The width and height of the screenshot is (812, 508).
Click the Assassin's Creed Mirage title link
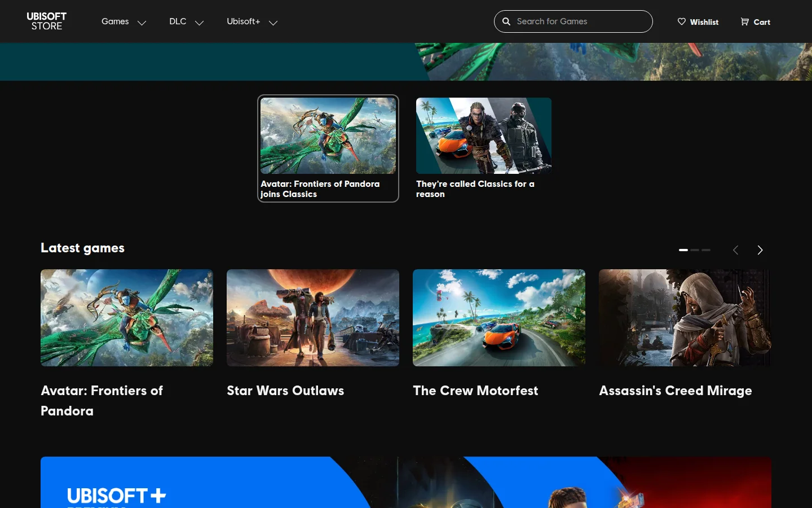(676, 391)
